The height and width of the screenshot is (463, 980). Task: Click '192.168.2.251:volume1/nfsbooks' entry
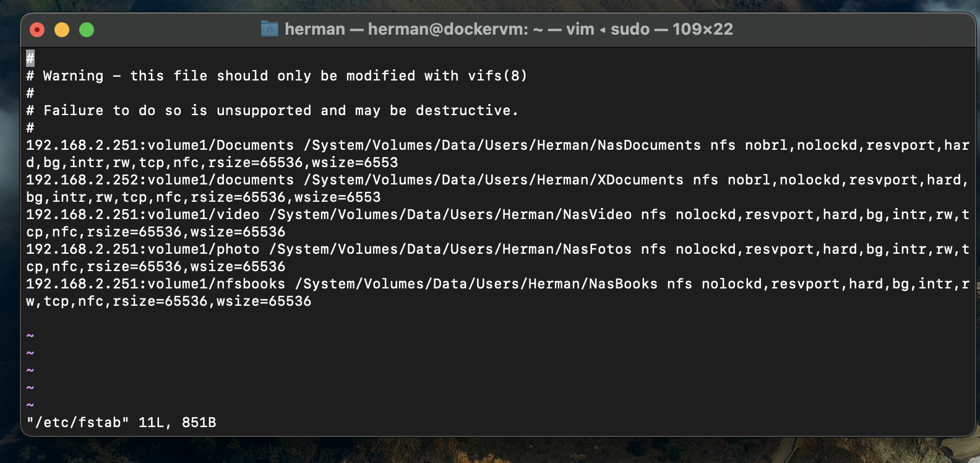[155, 283]
